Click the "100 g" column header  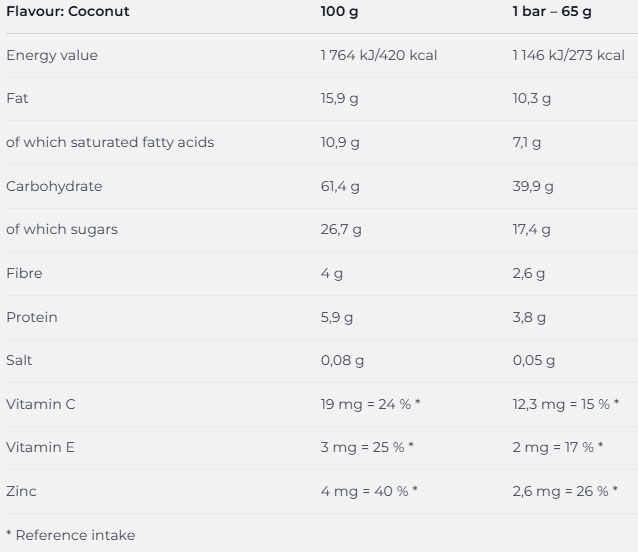tap(338, 12)
